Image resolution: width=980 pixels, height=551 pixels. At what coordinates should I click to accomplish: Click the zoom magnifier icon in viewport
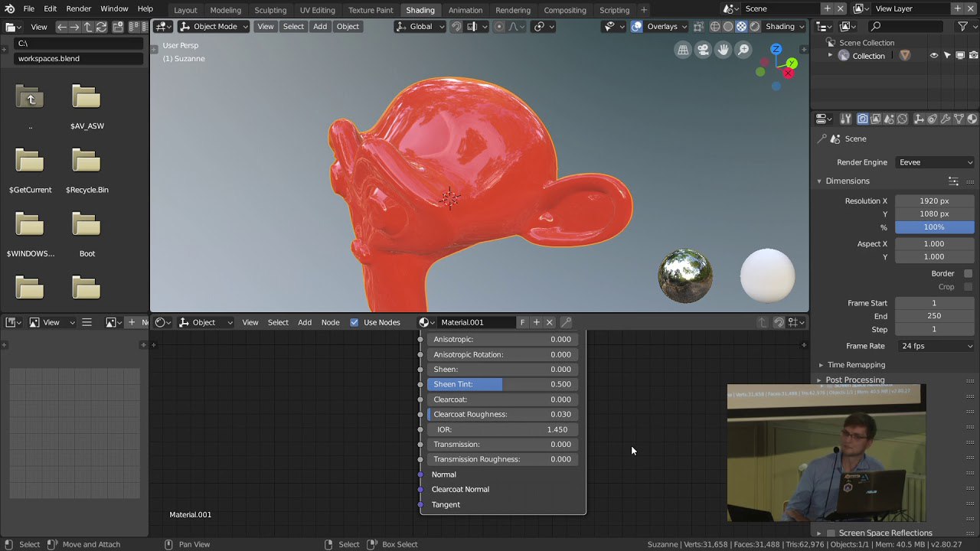(743, 50)
